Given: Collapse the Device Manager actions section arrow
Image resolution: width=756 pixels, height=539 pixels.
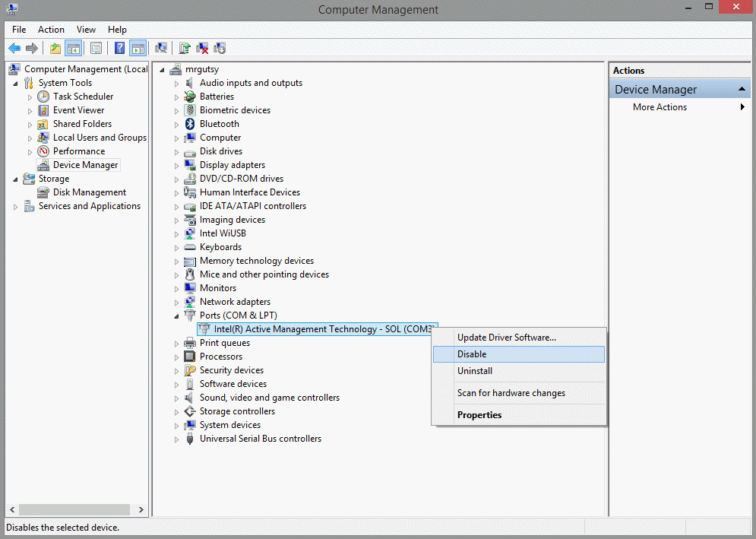Looking at the screenshot, I should [x=742, y=90].
